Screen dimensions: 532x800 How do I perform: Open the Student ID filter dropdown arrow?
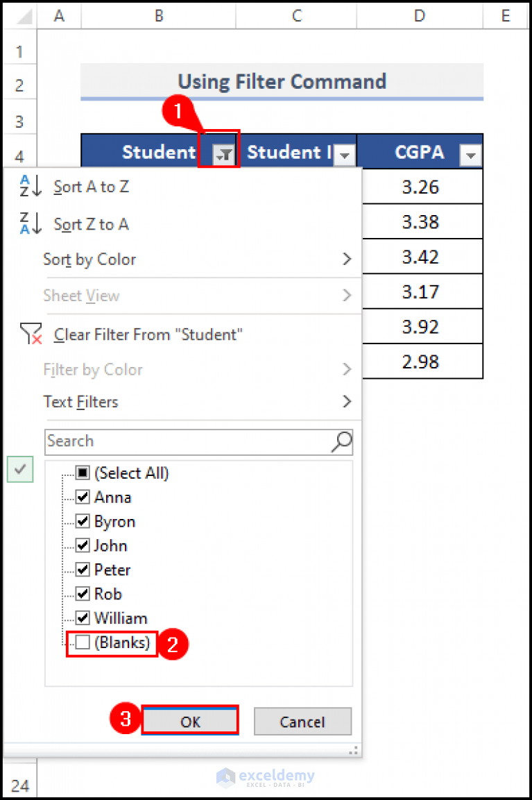(345, 154)
